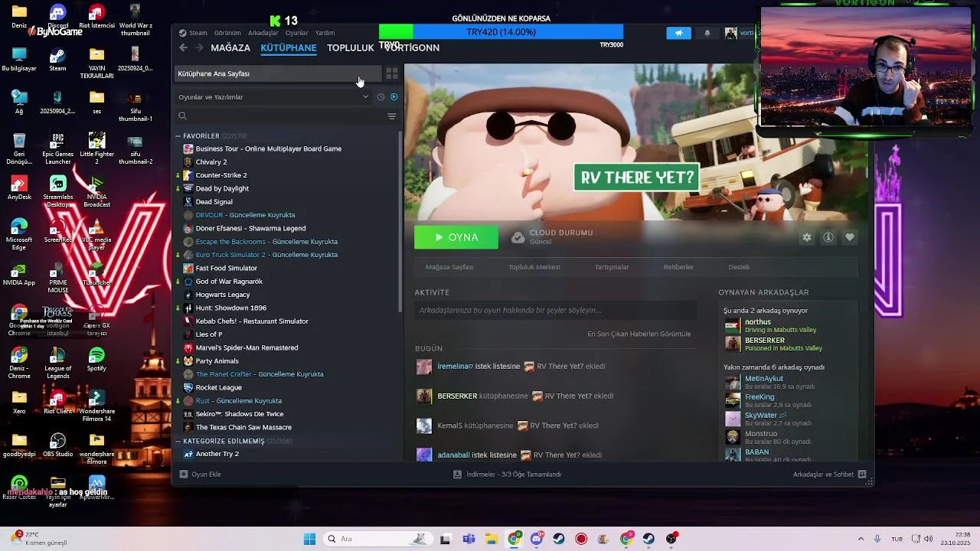This screenshot has height=551, width=980.
Task: Open collections grid view icon
Action: (x=391, y=73)
